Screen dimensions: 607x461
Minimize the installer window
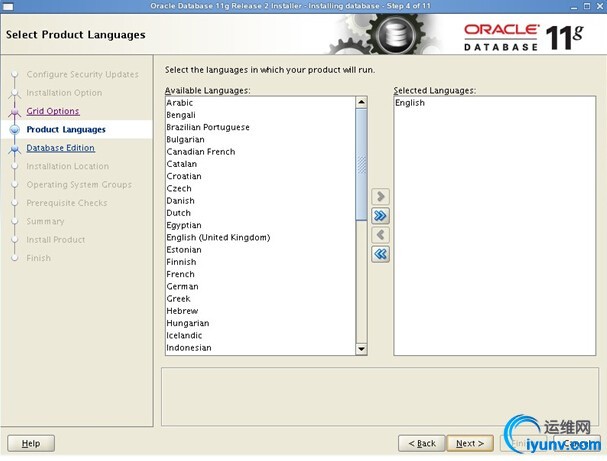(574, 7)
